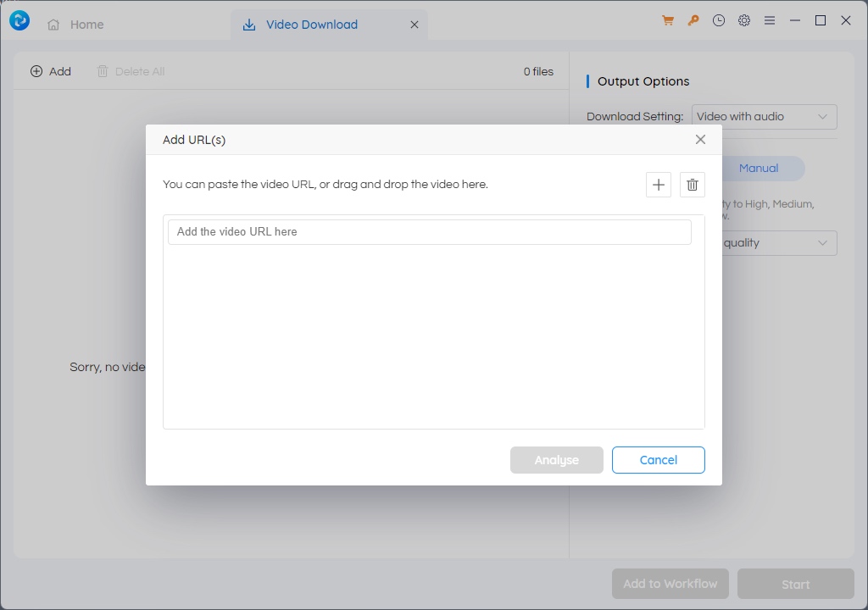Click the Add to Workflow button
The height and width of the screenshot is (610, 868).
[670, 584]
